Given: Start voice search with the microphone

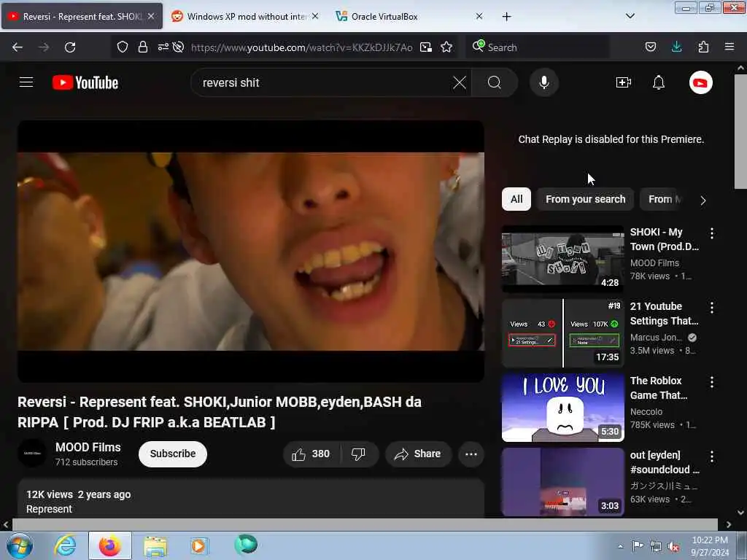Looking at the screenshot, I should point(543,82).
